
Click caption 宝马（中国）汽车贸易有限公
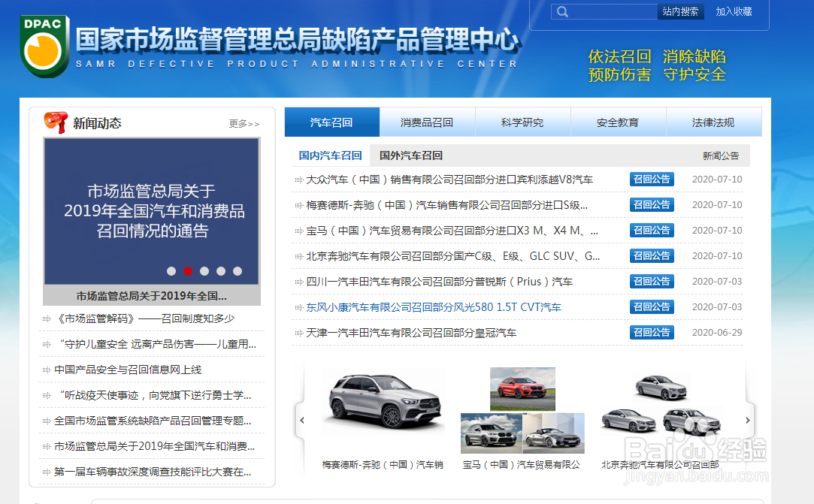coord(521,464)
